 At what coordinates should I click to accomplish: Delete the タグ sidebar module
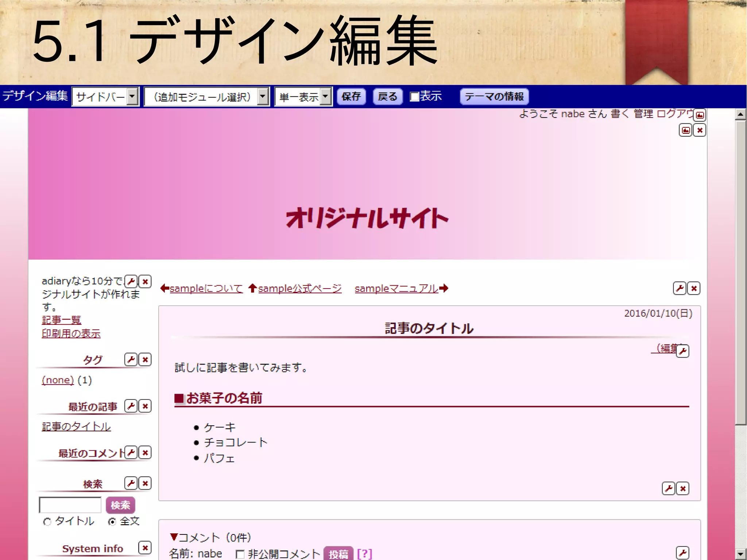coord(145,359)
